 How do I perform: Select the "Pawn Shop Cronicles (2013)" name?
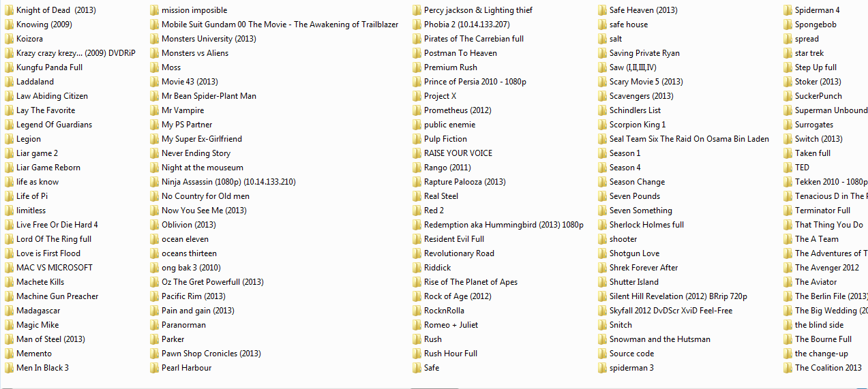click(211, 354)
